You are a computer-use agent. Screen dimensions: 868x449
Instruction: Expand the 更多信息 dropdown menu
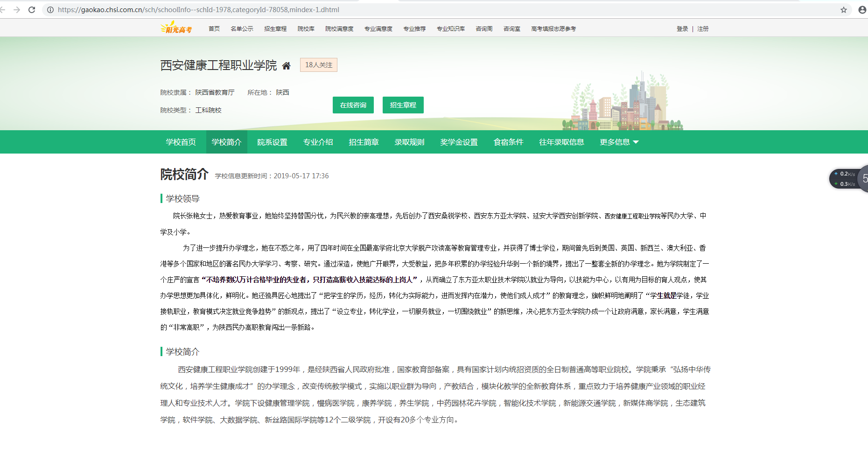[x=619, y=142]
